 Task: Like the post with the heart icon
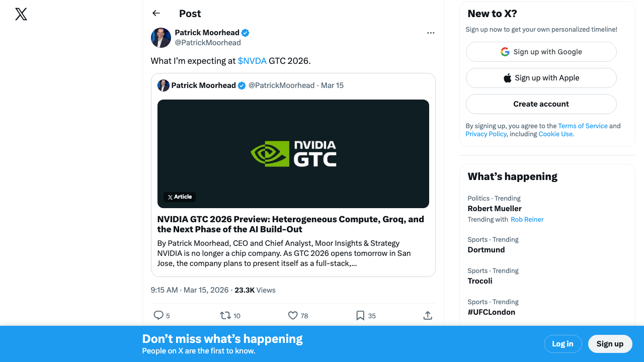[x=293, y=315]
